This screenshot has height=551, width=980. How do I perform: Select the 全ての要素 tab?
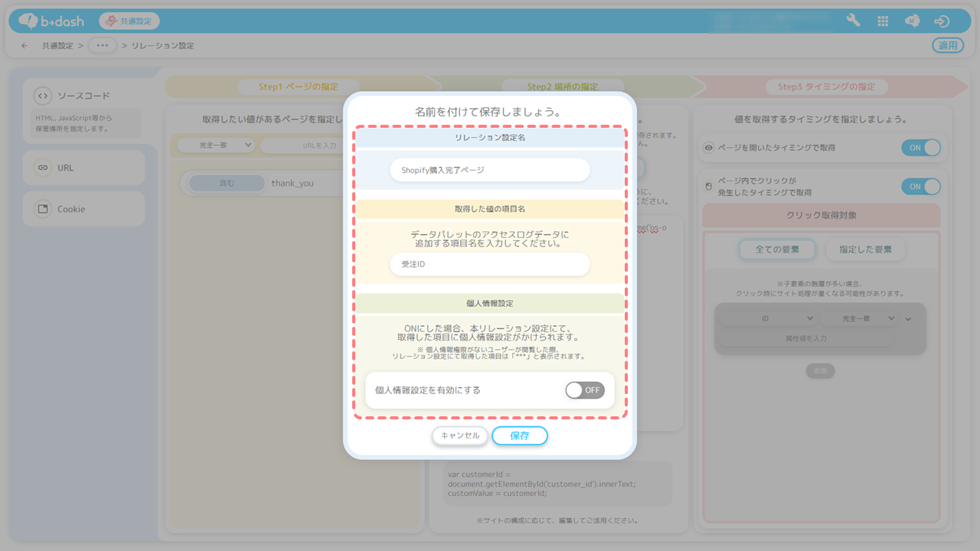click(x=776, y=249)
